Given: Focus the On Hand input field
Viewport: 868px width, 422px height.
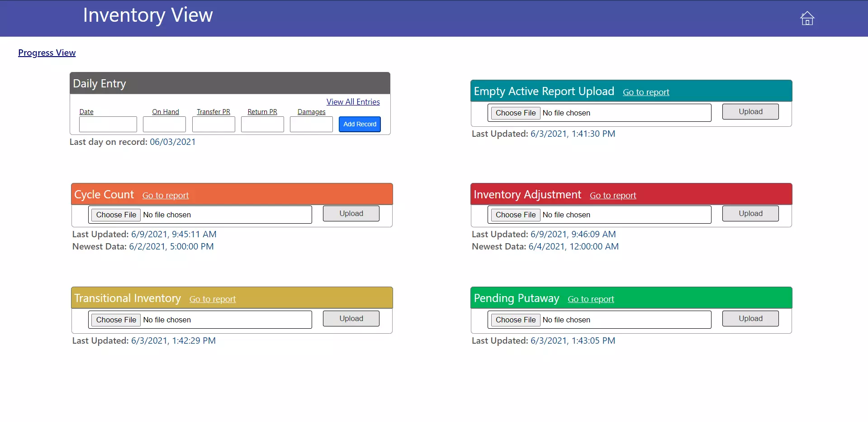Looking at the screenshot, I should (x=164, y=125).
